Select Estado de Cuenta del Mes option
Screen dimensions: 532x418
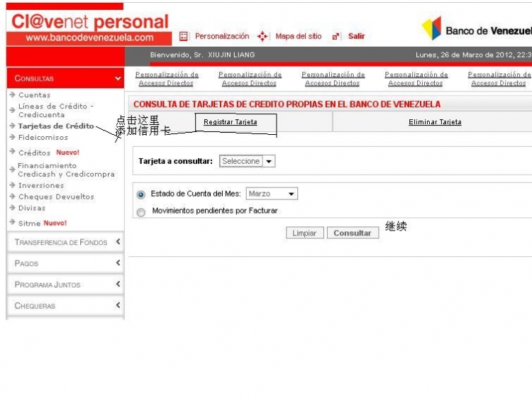(x=141, y=194)
